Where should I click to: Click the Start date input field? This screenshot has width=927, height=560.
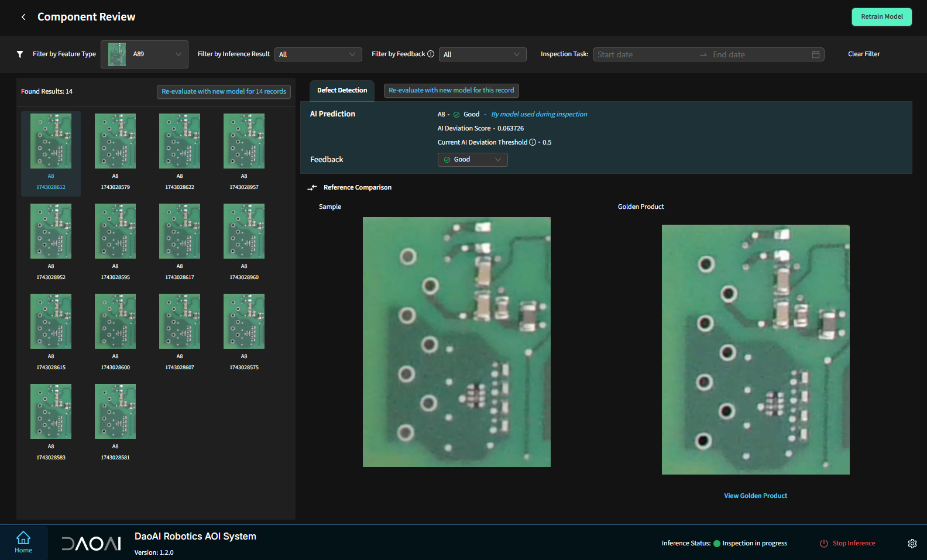(x=644, y=54)
